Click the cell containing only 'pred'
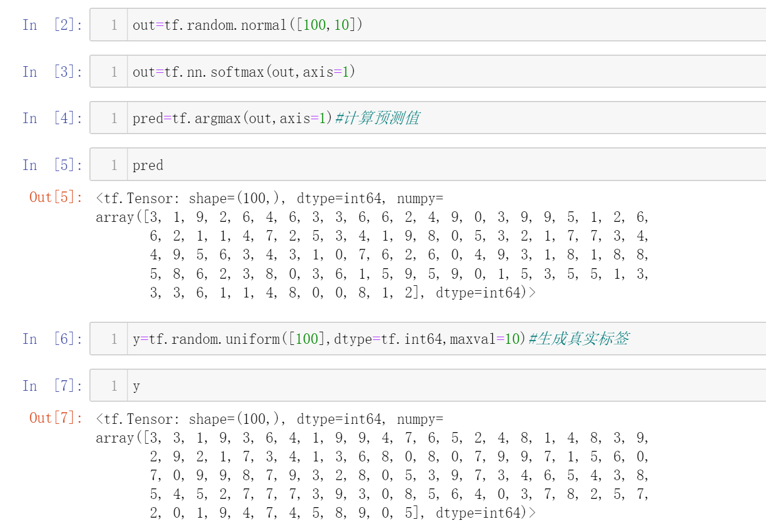The width and height of the screenshot is (766, 532). tap(441, 165)
